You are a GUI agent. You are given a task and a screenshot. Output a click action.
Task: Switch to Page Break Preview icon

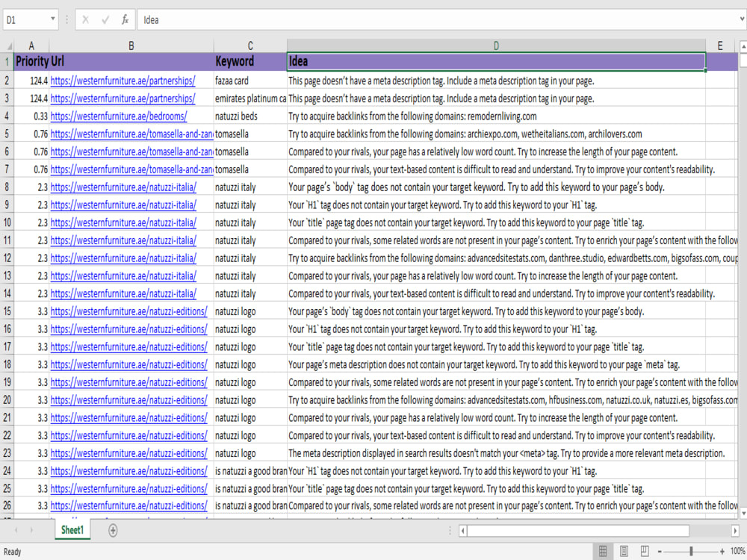point(645,552)
